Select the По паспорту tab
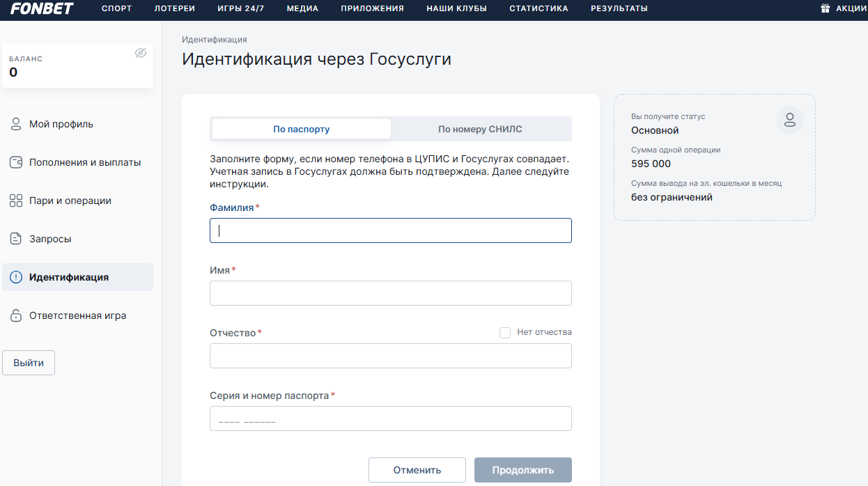The image size is (868, 486). point(302,129)
